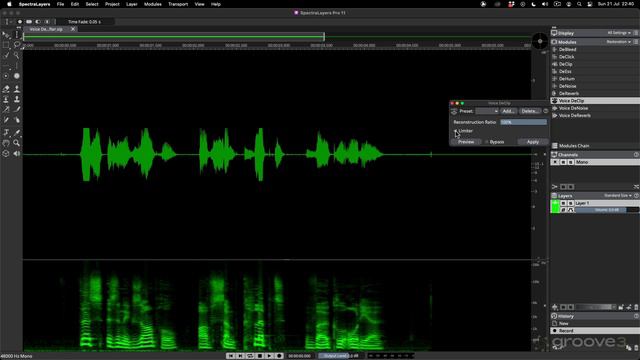Choose the small ring circle tool
Image resolution: width=640 pixels, height=360 pixels.
point(6,76)
